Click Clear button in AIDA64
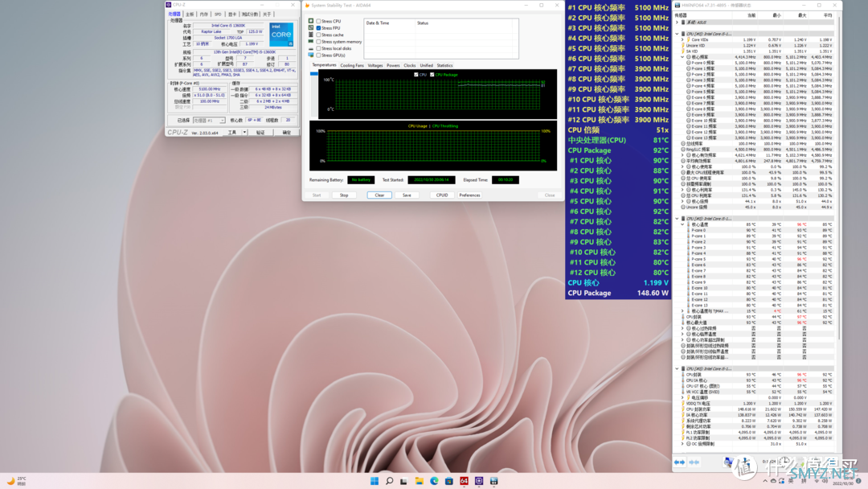This screenshot has width=868, height=489. tap(379, 195)
